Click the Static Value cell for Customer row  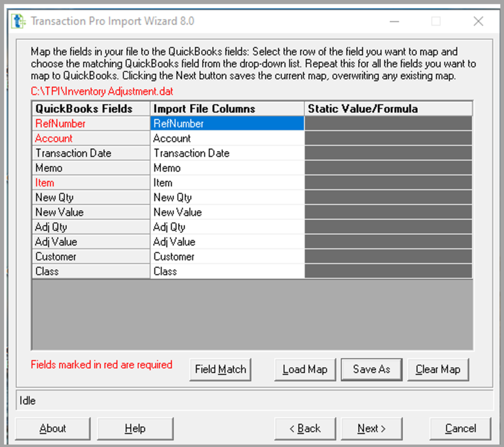click(388, 256)
